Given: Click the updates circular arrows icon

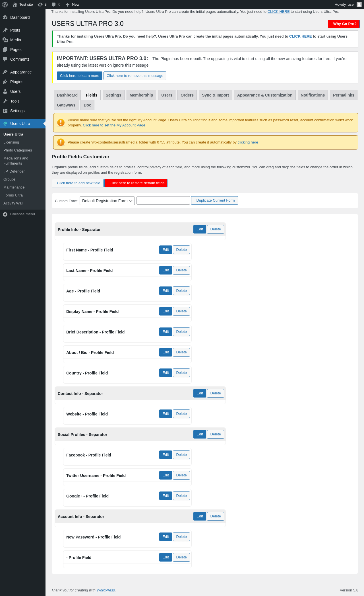Looking at the screenshot, I should pos(40,5).
